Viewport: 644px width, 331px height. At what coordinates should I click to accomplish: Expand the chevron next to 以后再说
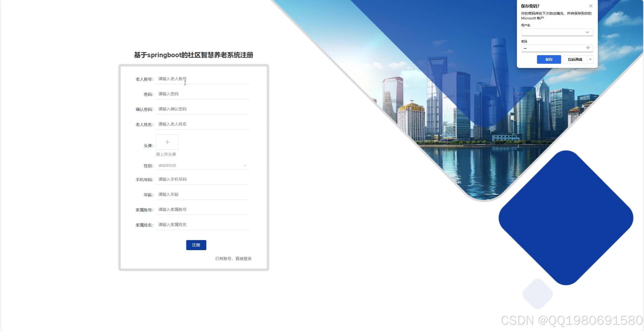tap(590, 59)
